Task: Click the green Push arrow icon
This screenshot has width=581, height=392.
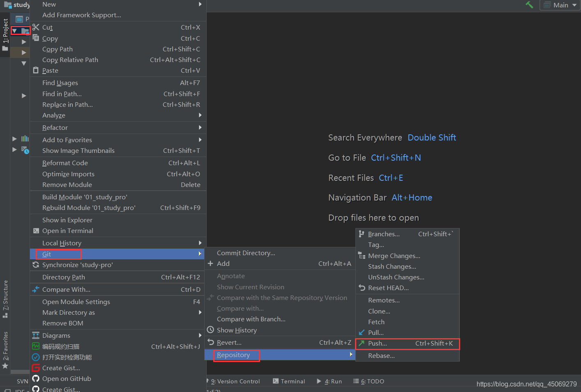Action: click(x=362, y=343)
